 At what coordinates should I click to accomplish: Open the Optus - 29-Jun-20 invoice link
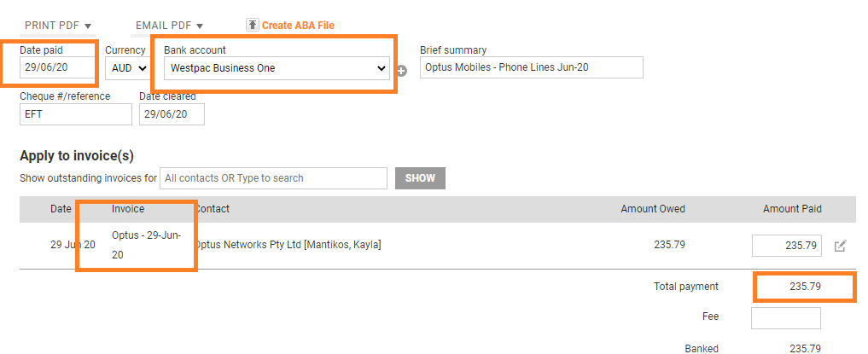(137, 245)
